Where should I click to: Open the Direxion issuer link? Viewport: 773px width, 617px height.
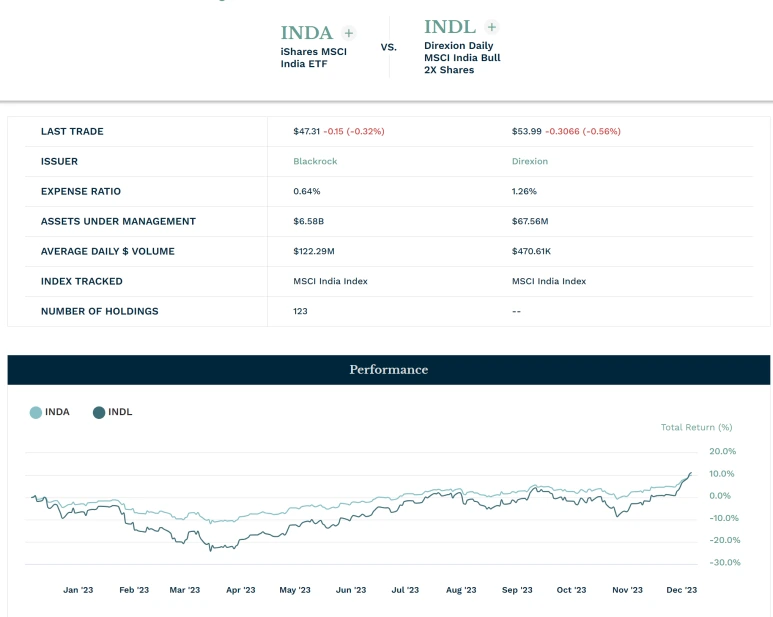528,161
